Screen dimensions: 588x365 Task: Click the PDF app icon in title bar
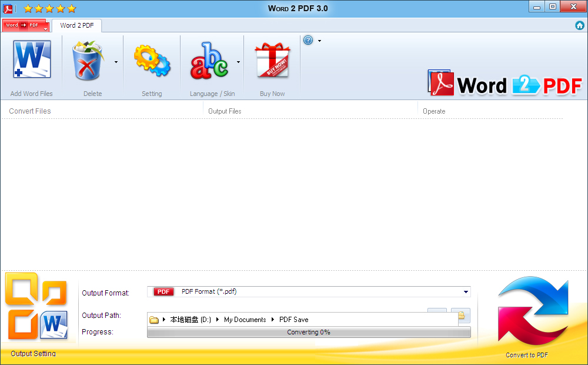(x=8, y=8)
